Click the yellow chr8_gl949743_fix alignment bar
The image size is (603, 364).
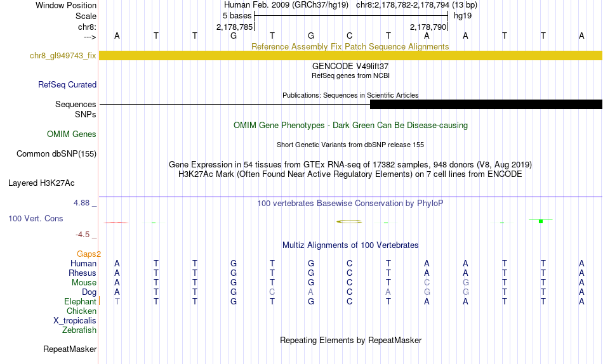[351, 55]
